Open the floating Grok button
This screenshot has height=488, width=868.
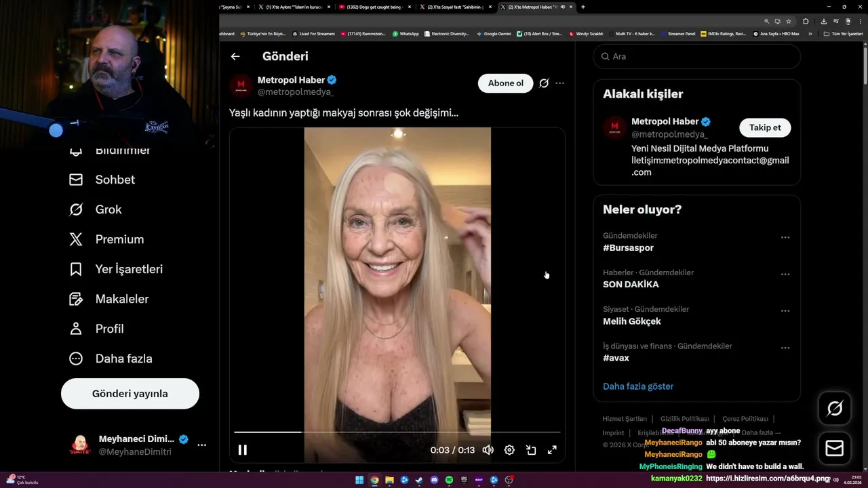click(x=835, y=409)
